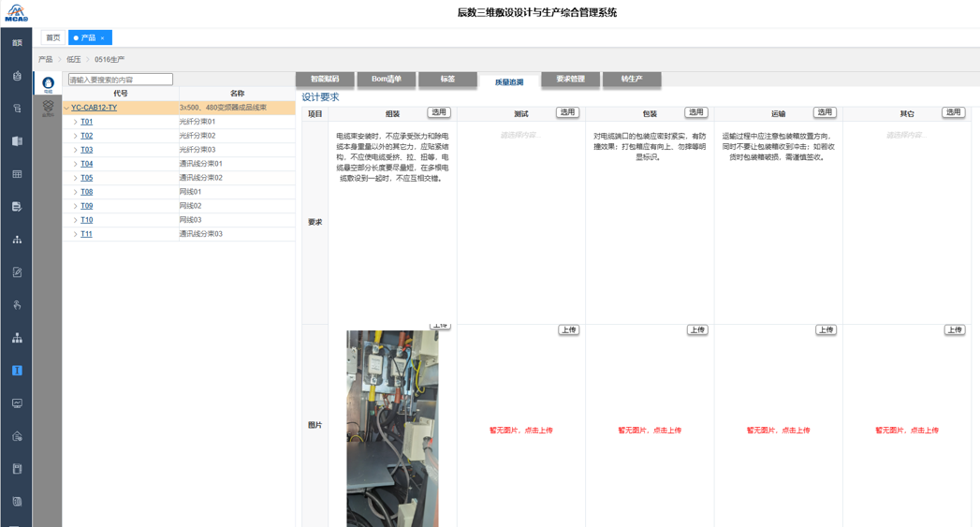Collapse the YC-CAB12-TY tree node

point(66,108)
